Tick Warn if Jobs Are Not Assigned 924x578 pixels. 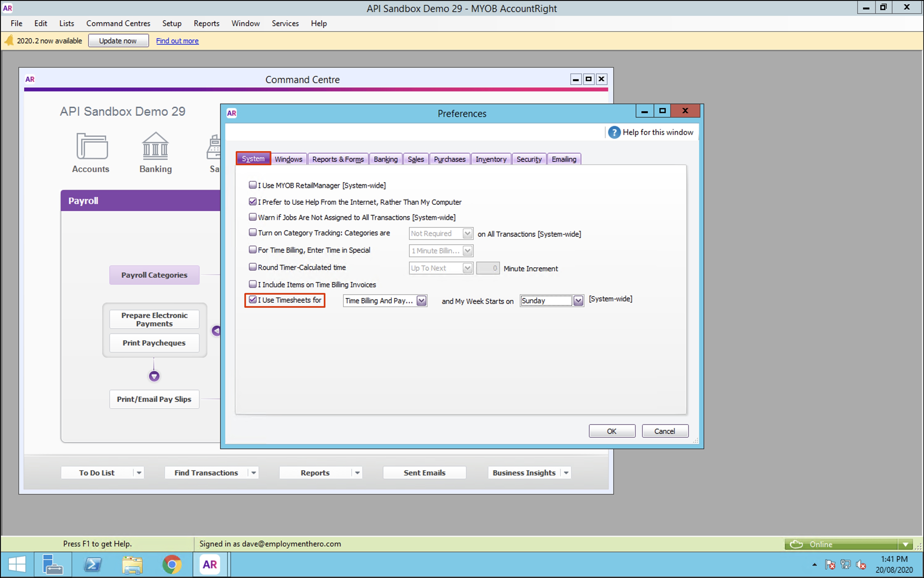coord(253,217)
